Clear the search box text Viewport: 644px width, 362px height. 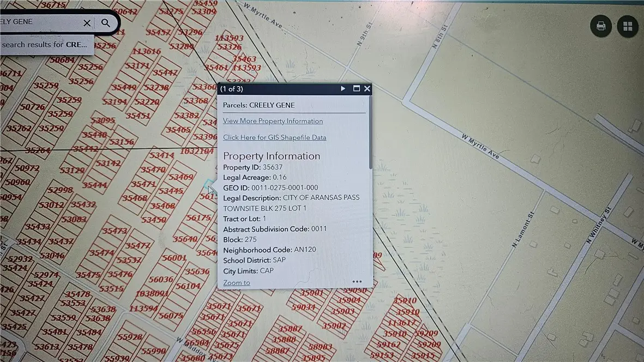pos(87,23)
